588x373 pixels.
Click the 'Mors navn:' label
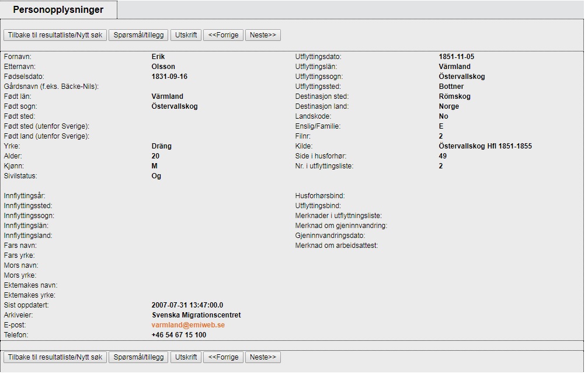tap(21, 265)
